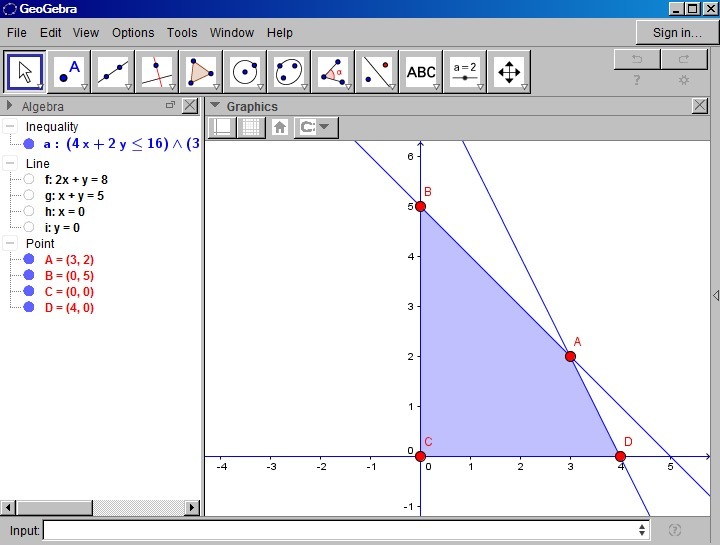Select the New Point tool
The height and width of the screenshot is (545, 720).
[69, 72]
